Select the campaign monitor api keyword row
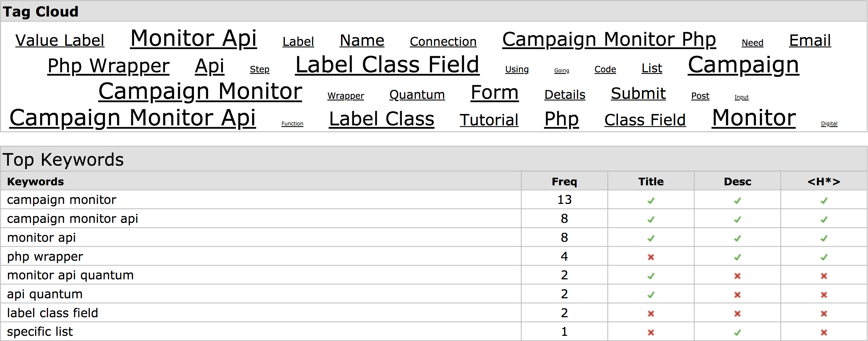868x341 pixels. point(434,219)
